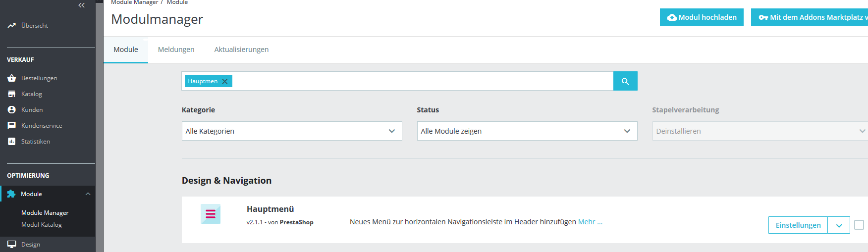The height and width of the screenshot is (252, 868).
Task: Open the Kategorie dropdown
Action: point(292,131)
